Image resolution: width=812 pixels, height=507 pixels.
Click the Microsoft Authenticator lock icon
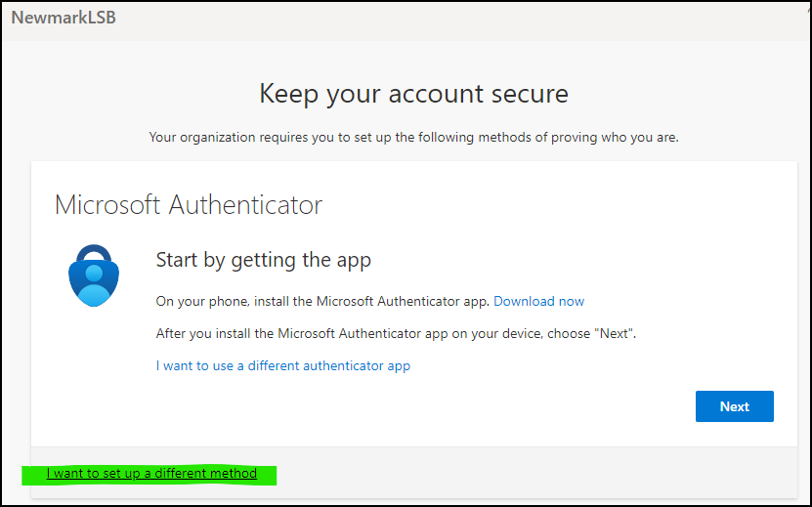(94, 275)
